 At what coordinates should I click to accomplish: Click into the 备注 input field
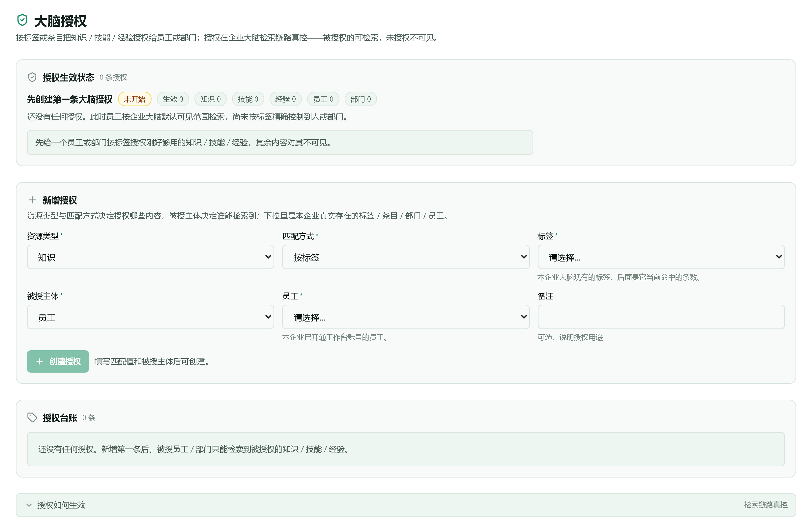coord(661,317)
